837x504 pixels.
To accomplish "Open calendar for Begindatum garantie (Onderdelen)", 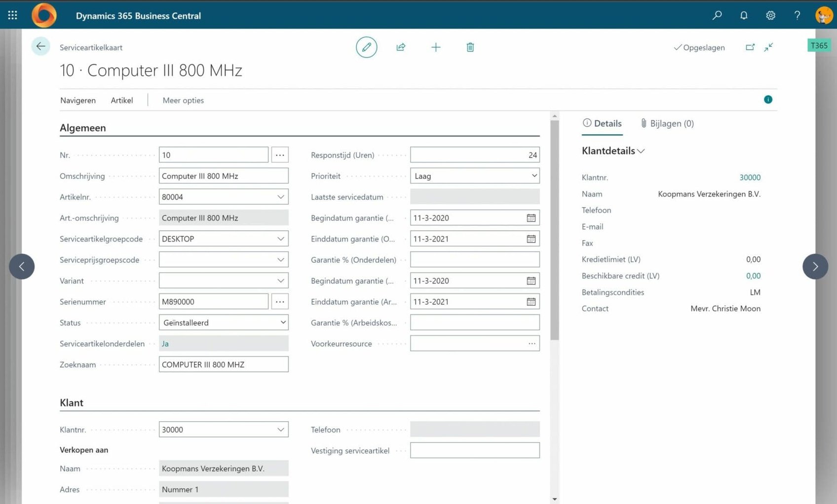I will 531,218.
